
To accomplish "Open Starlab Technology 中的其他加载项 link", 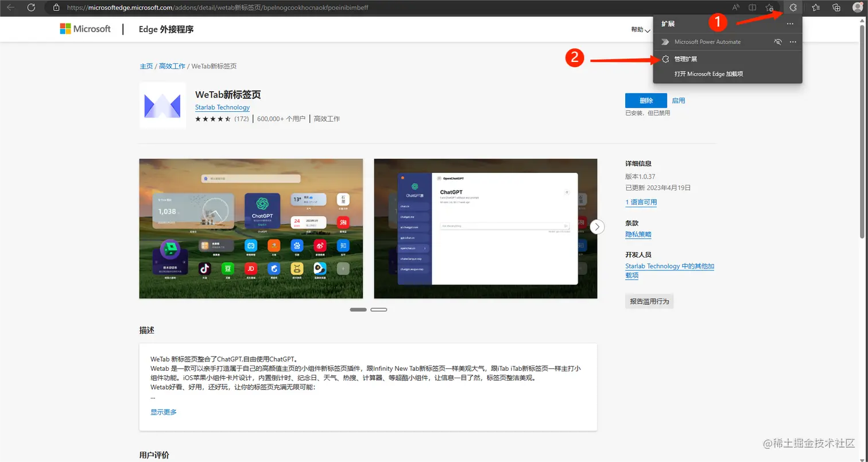I will point(669,271).
